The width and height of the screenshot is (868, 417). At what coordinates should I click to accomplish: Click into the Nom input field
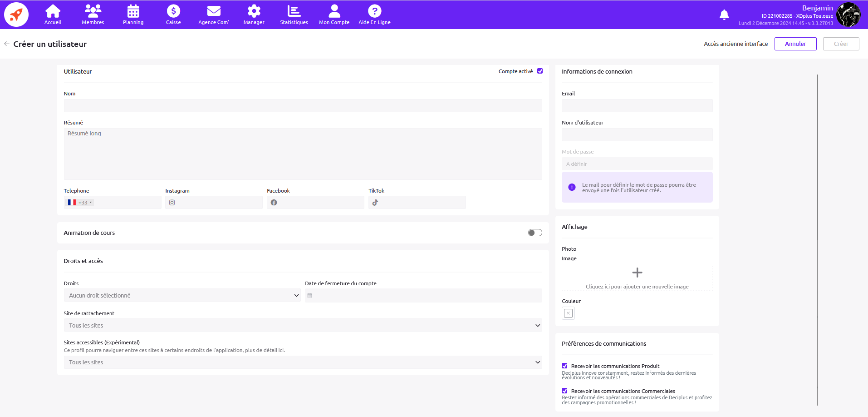tap(303, 106)
